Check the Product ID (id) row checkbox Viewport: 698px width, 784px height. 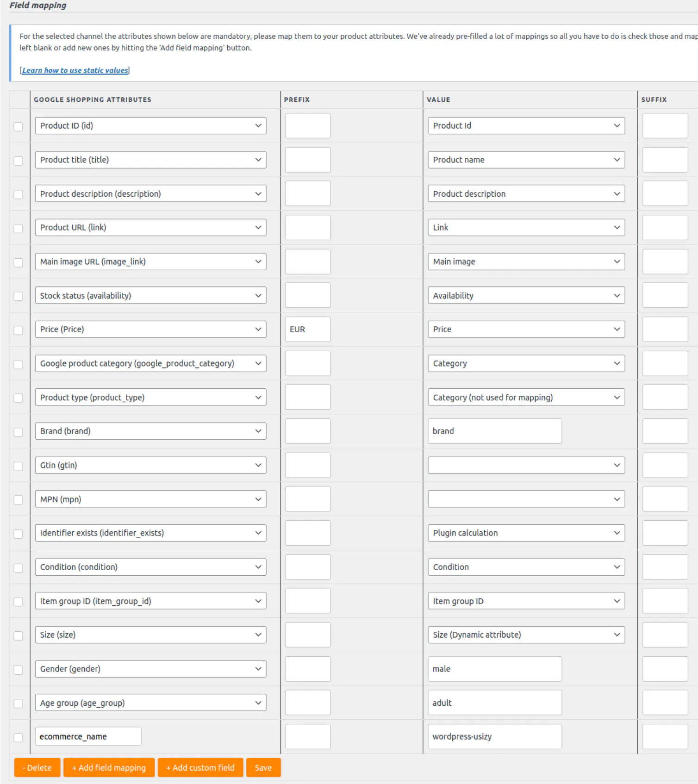click(19, 126)
